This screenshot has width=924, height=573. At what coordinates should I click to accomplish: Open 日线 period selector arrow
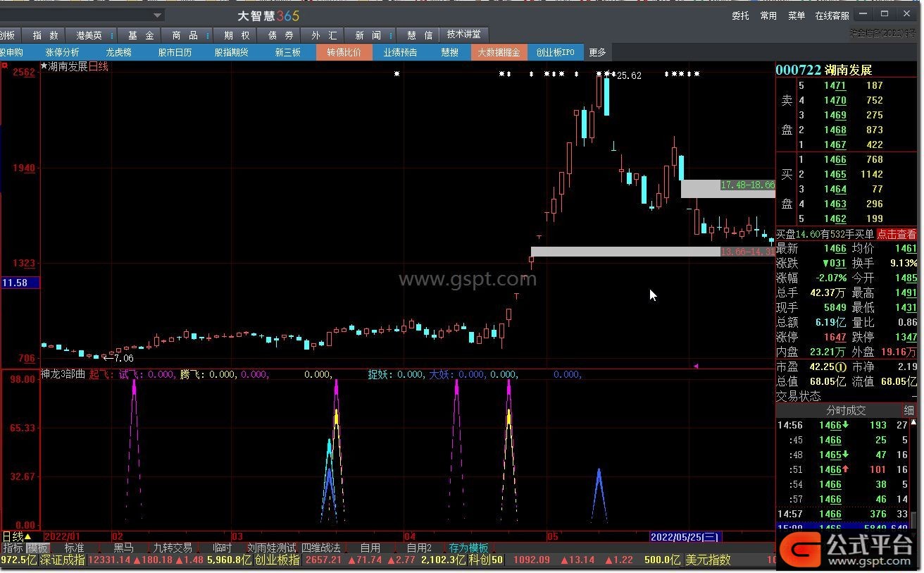(29, 537)
